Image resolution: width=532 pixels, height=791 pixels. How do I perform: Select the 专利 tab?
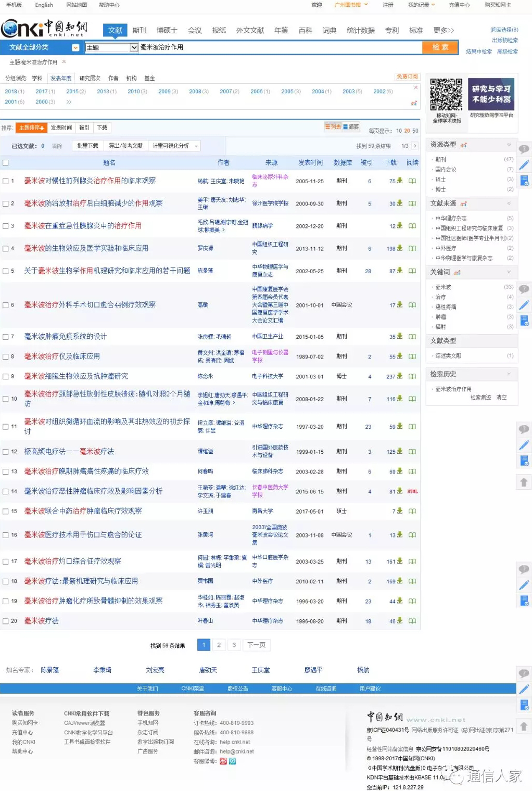pyautogui.click(x=392, y=30)
